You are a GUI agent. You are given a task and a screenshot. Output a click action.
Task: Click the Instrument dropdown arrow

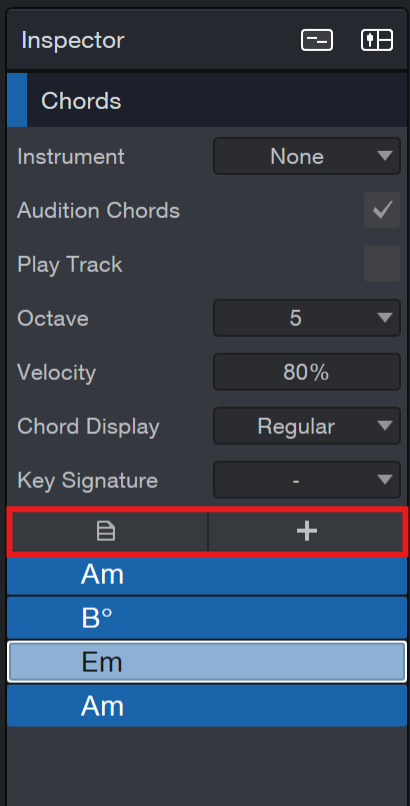point(384,155)
